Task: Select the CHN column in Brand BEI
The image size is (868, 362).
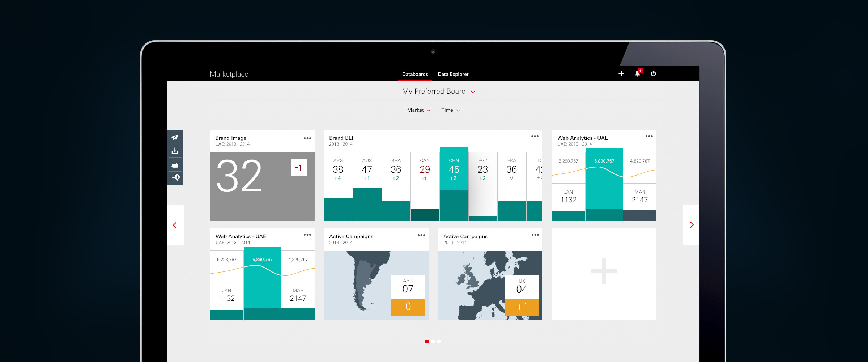Action: tap(454, 169)
